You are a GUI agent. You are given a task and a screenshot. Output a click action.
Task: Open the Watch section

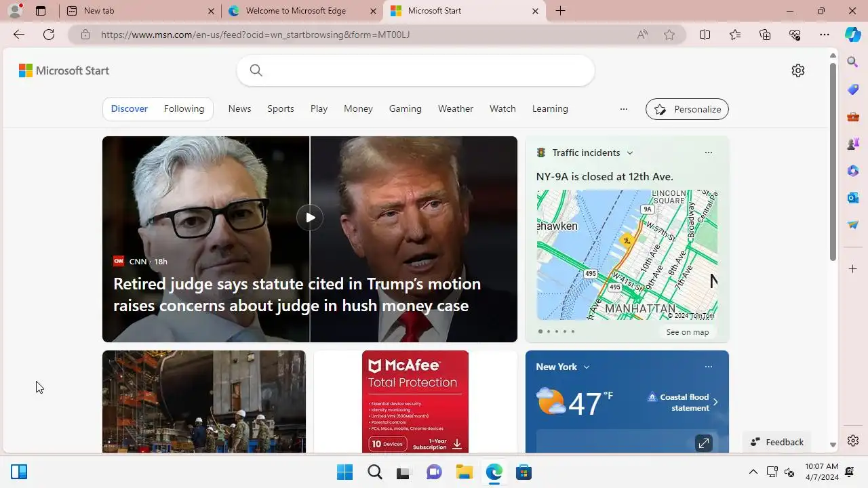click(502, 108)
